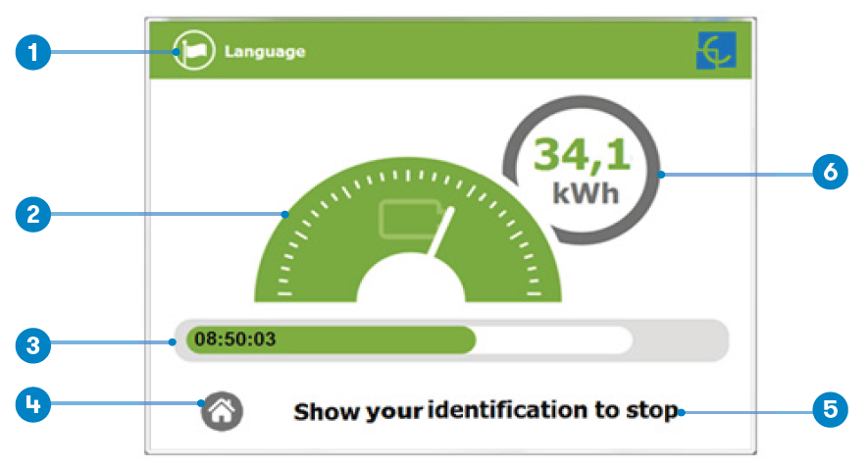
Task: Tap the battery icon inside the gauge
Action: [405, 220]
